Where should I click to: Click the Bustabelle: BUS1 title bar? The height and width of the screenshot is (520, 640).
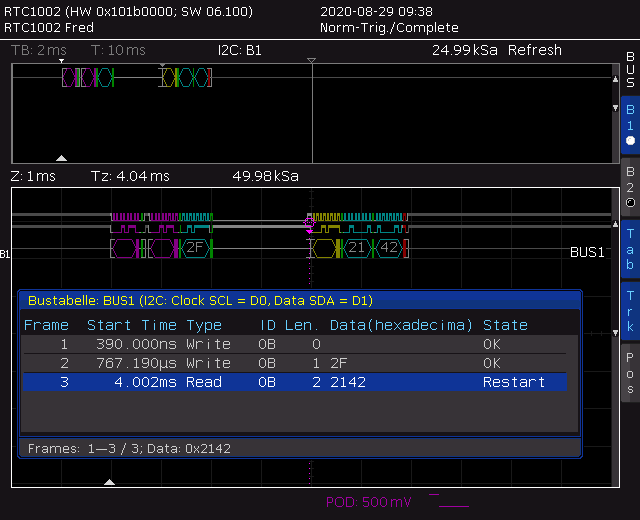(x=300, y=300)
